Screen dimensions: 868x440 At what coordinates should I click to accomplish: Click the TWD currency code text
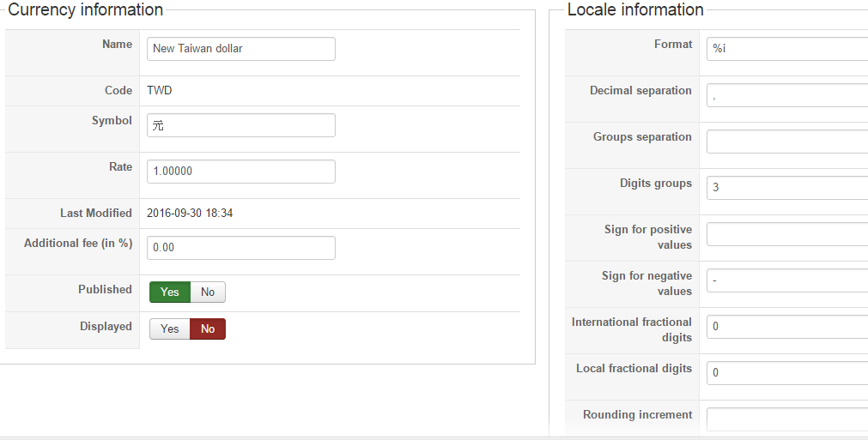click(160, 91)
